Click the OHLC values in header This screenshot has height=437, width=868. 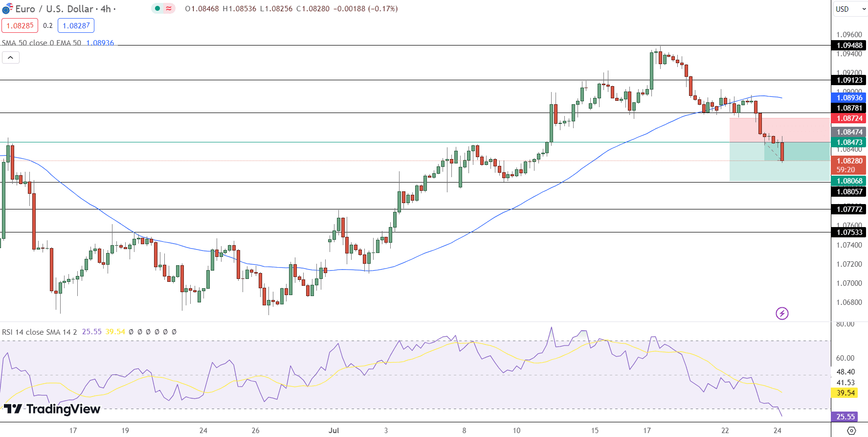click(291, 9)
